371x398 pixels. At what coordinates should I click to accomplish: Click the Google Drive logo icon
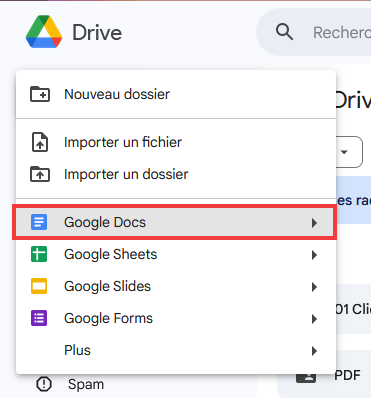[44, 32]
